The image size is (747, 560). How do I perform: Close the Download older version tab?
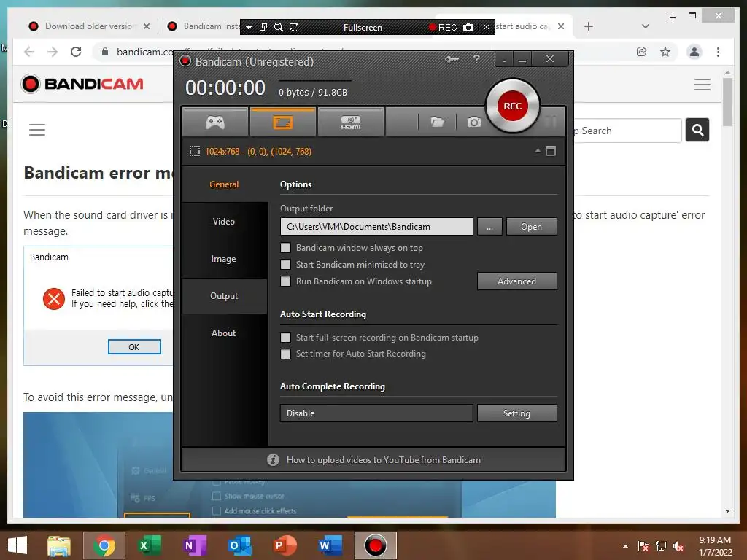click(x=147, y=26)
